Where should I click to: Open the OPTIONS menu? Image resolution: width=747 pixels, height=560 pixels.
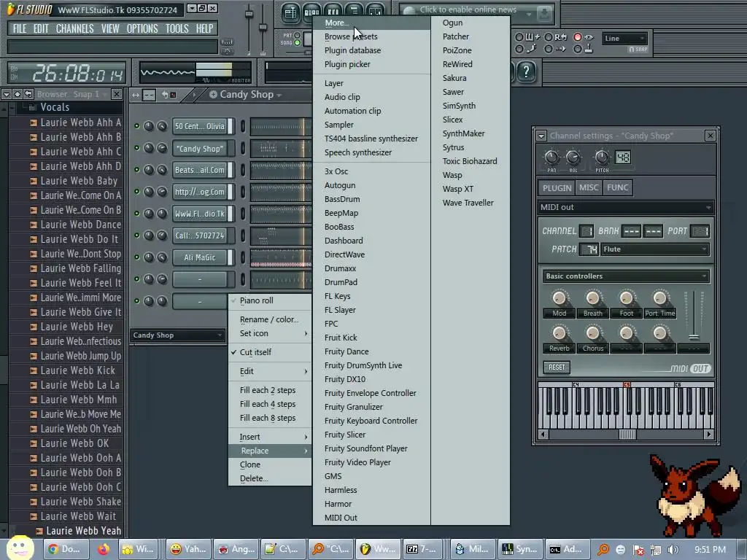tap(142, 28)
